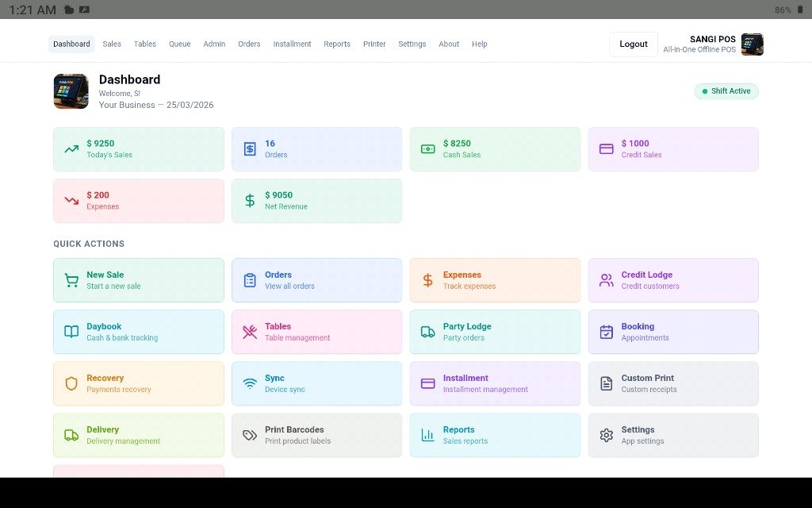Select the Tables cutlery icon
This screenshot has height=508, width=812.
click(x=249, y=331)
